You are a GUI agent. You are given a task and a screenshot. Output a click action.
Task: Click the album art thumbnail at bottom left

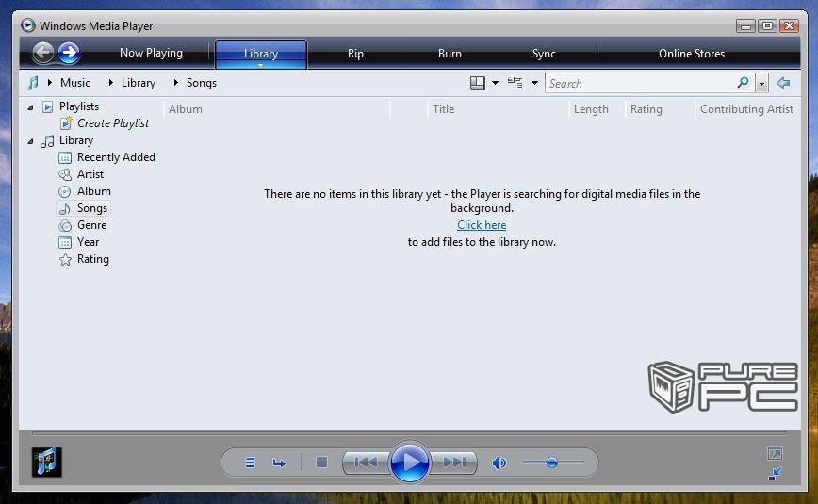pyautogui.click(x=46, y=462)
